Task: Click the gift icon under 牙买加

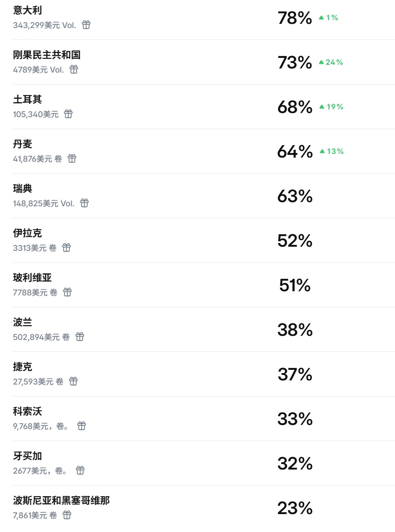Action: pos(80,470)
